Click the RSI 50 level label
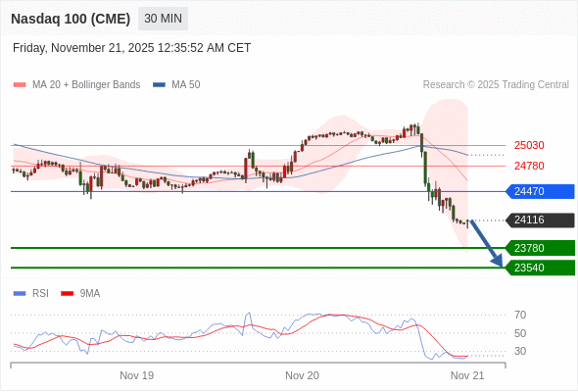Image resolution: width=578 pixels, height=392 pixels. (x=520, y=333)
